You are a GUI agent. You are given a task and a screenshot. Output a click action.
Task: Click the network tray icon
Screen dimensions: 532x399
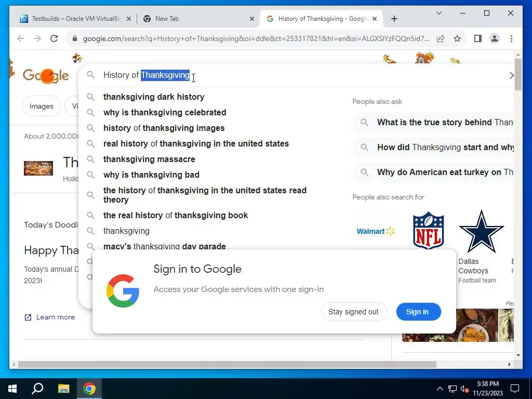click(453, 389)
